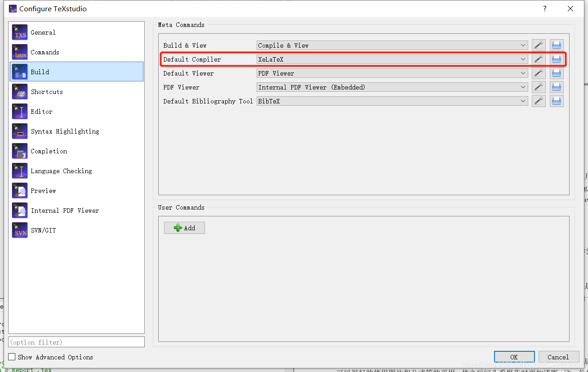Click the "Default Viewer" label
The image size is (588, 372).
click(x=189, y=73)
